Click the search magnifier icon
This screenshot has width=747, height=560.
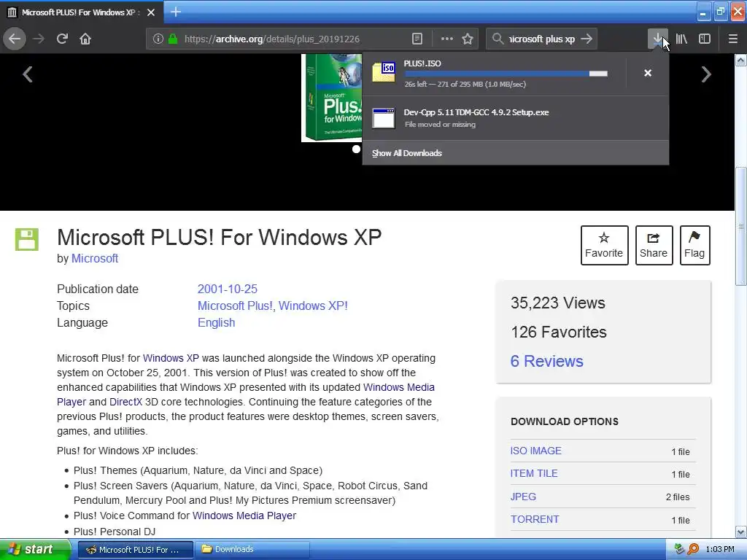pyautogui.click(x=498, y=39)
